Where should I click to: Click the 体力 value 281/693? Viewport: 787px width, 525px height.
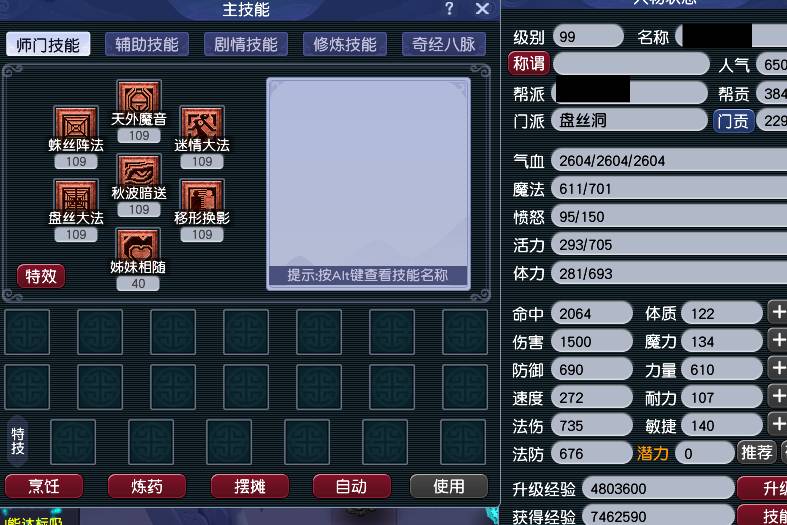click(x=669, y=274)
